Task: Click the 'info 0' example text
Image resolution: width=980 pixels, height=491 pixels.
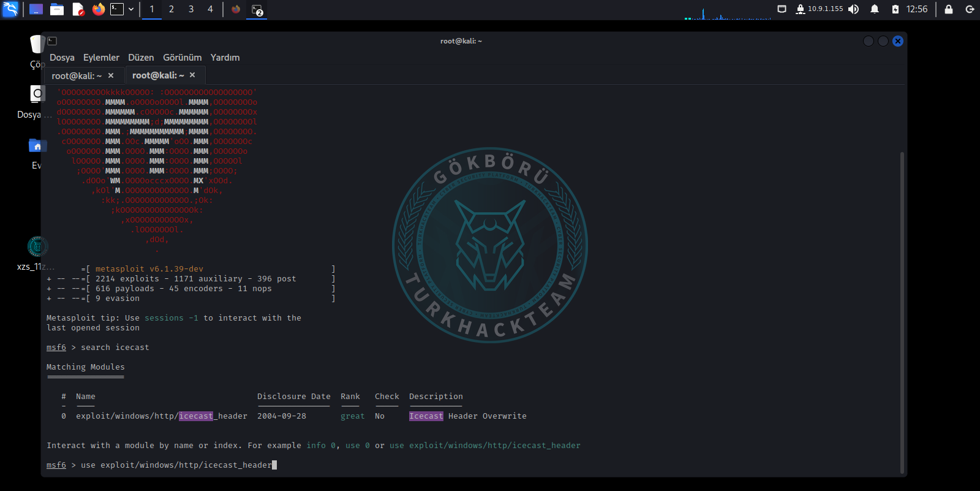Action: (321, 446)
